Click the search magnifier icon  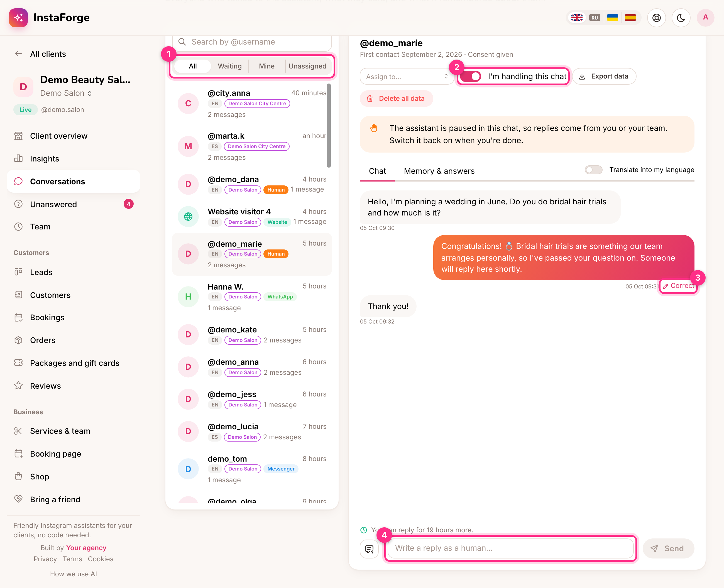pyautogui.click(x=182, y=42)
